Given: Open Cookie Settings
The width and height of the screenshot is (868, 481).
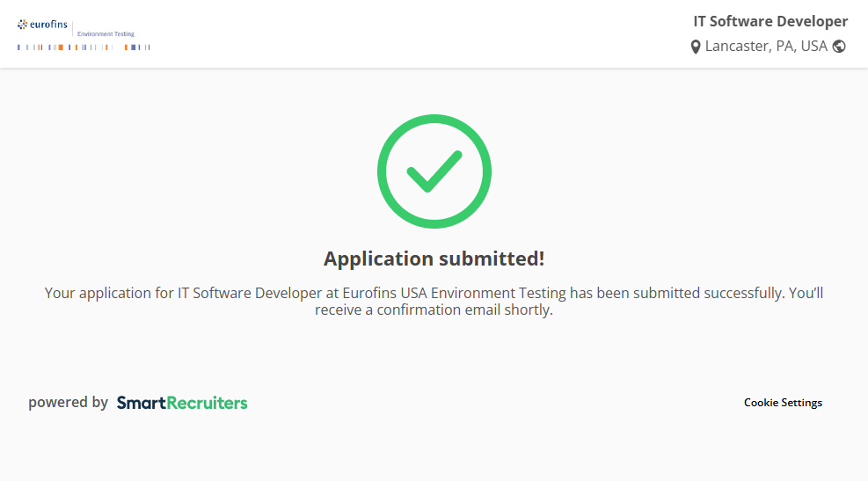Looking at the screenshot, I should pos(783,403).
